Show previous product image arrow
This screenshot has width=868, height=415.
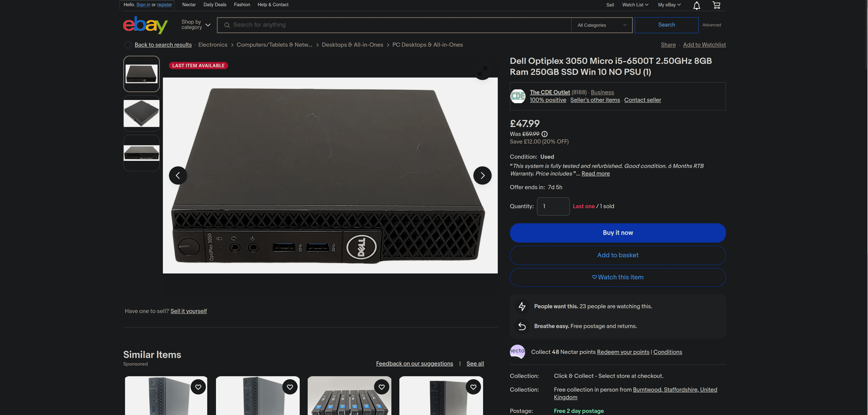[x=178, y=175]
